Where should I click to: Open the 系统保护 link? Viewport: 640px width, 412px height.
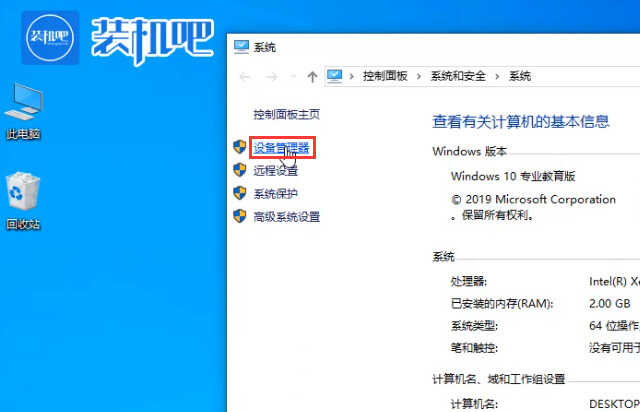[x=275, y=193]
